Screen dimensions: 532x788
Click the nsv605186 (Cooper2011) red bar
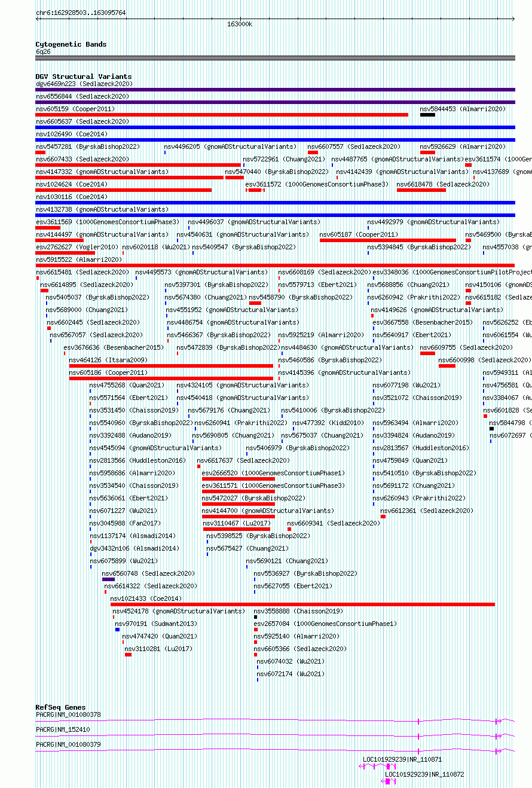click(x=171, y=378)
